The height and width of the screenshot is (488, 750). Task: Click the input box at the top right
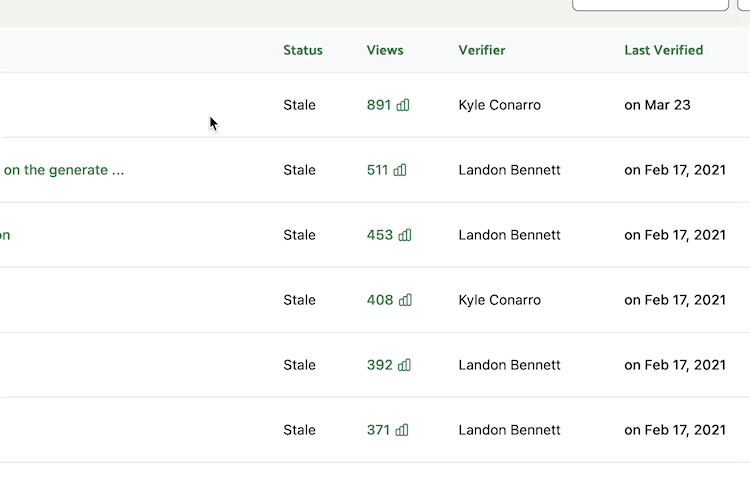pyautogui.click(x=650, y=4)
